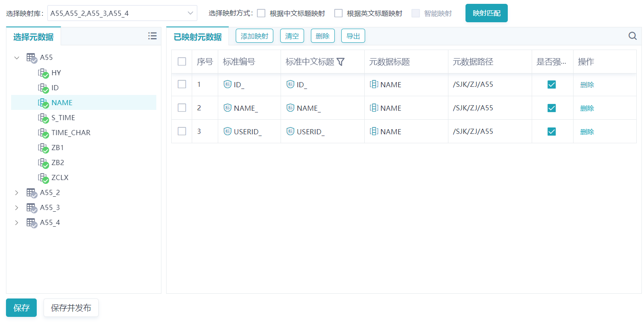The image size is (644, 322).
Task: Click the filter icon beside 标准中文标题
Action: pos(340,62)
